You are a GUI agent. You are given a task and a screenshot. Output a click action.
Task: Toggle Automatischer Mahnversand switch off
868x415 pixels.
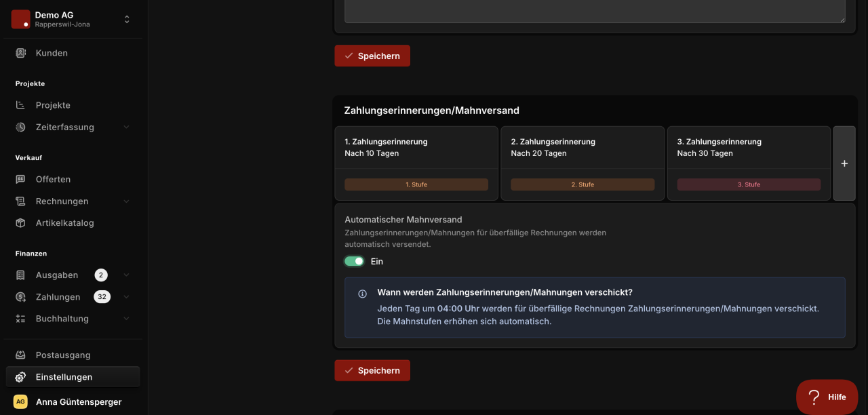(354, 261)
